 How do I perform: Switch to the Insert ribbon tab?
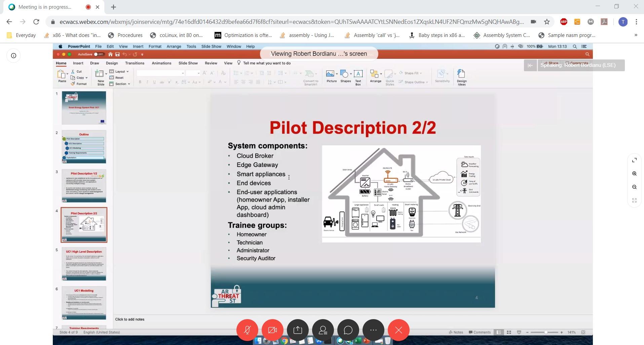coord(78,63)
